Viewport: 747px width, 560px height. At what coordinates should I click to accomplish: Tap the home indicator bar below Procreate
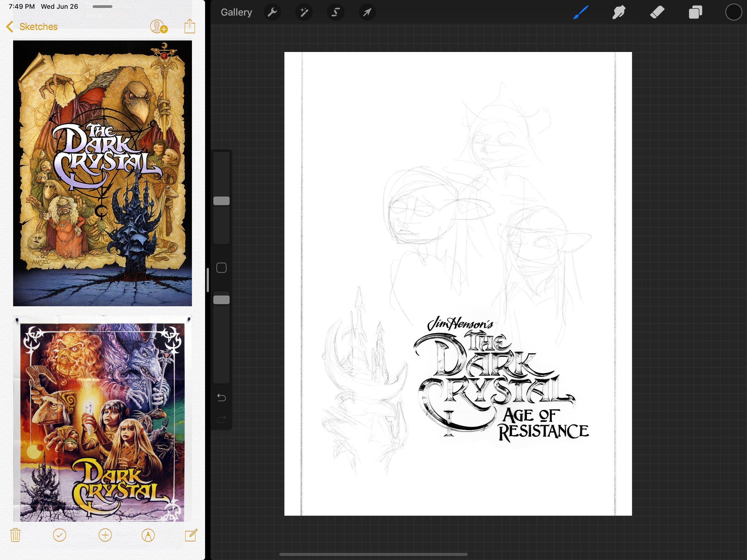(373, 554)
